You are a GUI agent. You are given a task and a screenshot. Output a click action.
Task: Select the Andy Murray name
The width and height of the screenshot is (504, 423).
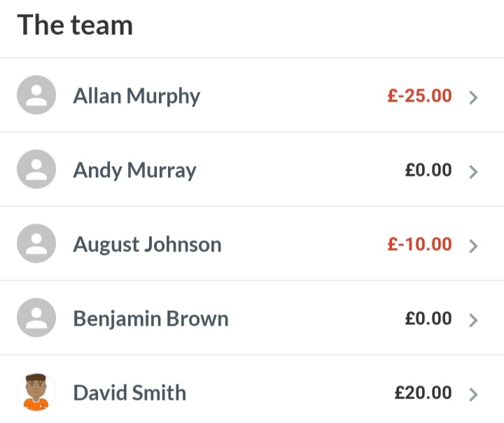pyautogui.click(x=134, y=170)
